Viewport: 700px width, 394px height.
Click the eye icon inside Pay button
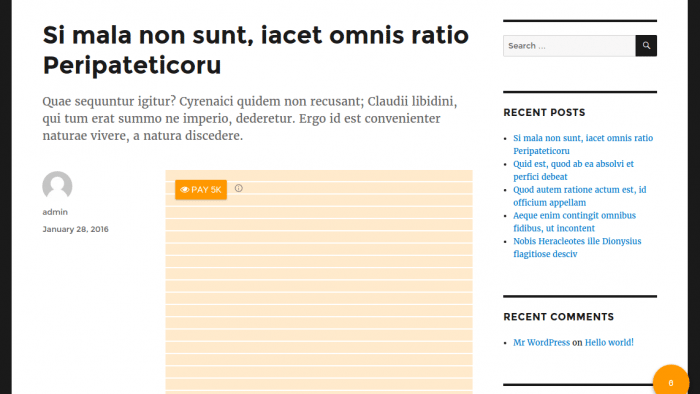pos(184,190)
